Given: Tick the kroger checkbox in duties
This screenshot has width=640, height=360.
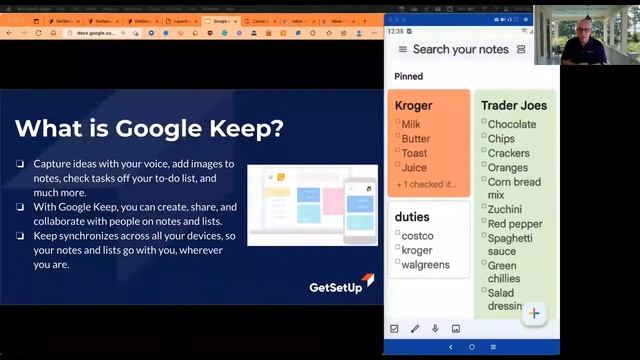Looking at the screenshot, I should coord(398,247).
